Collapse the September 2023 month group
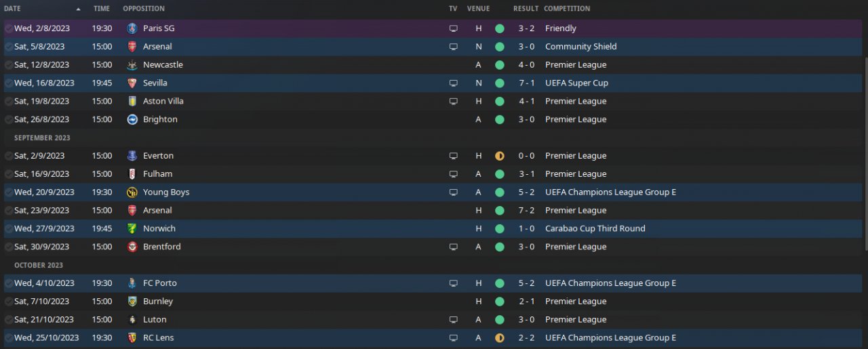Viewport: 868px width, 349px height. click(42, 138)
